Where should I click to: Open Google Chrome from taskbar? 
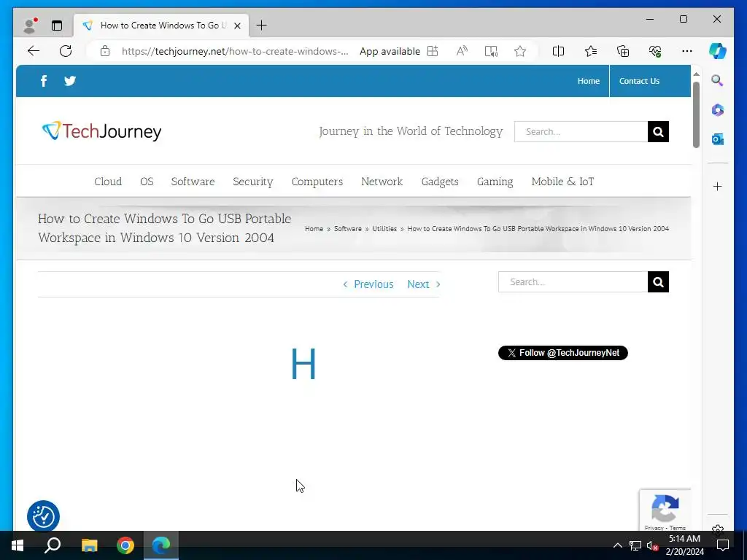(125, 545)
